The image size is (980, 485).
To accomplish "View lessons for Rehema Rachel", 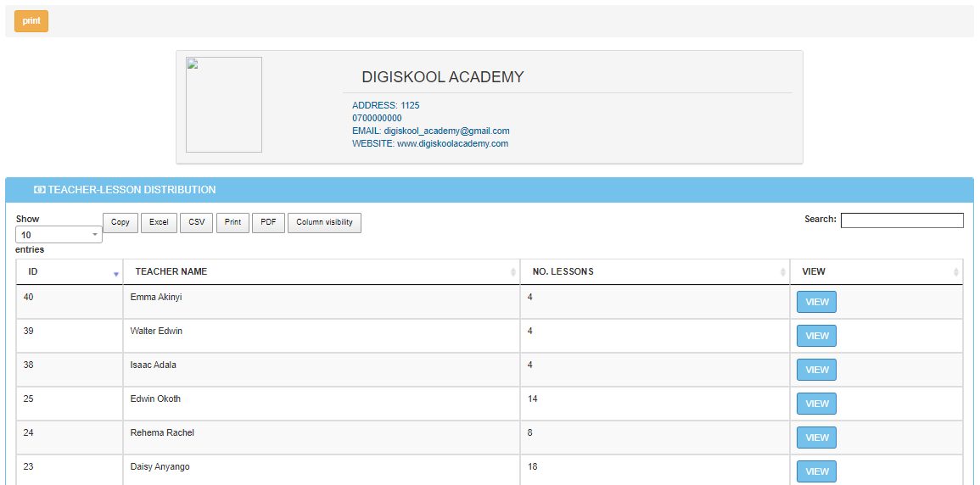I will coord(816,438).
